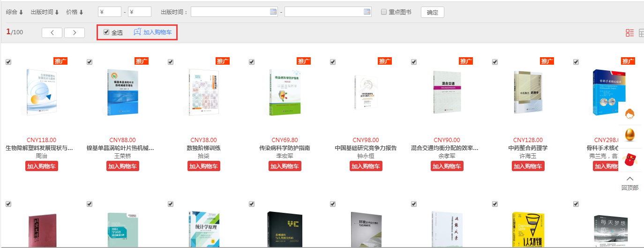Go to previous page arrow button

(x=52, y=32)
